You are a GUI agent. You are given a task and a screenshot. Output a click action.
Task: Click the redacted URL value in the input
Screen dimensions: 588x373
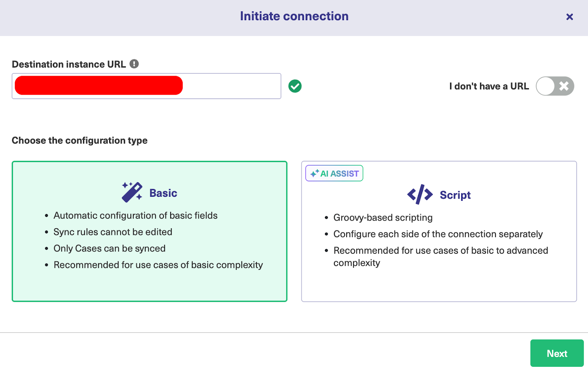(98, 86)
